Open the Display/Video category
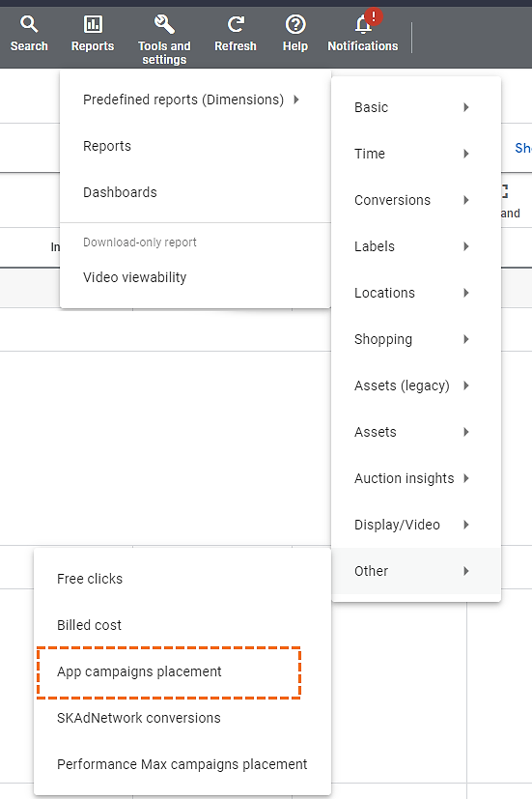The height and width of the screenshot is (799, 532). (416, 525)
